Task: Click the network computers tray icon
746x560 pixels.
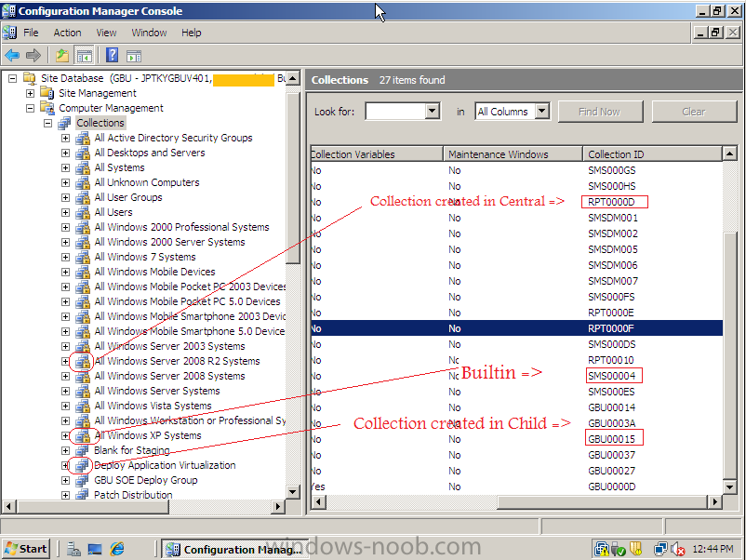Action: (659, 549)
